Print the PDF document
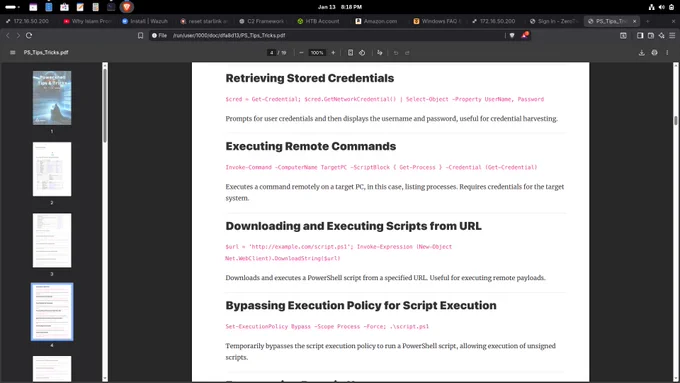 point(654,52)
